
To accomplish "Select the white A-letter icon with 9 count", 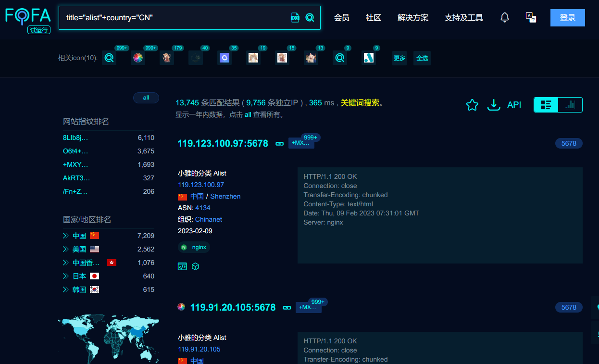I will coord(369,58).
